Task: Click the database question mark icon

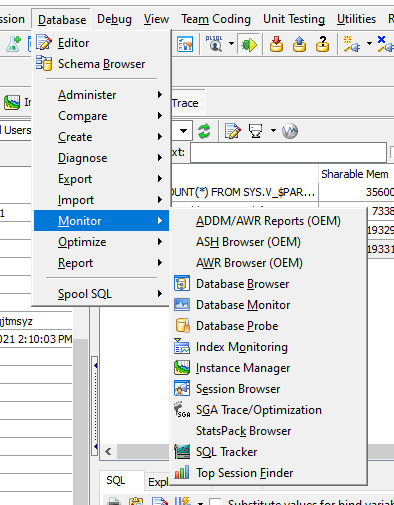Action: point(322,44)
